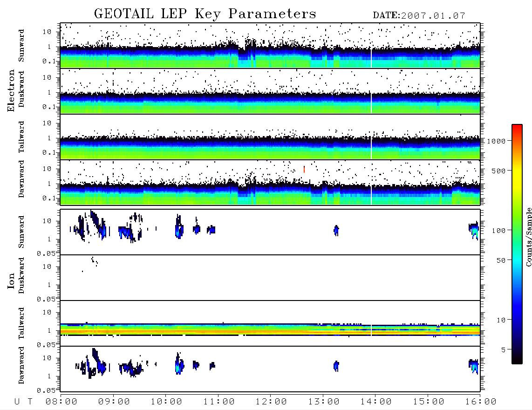The image size is (532, 410).
Task: Select the '14:00' time tick label
Action: [x=376, y=402]
